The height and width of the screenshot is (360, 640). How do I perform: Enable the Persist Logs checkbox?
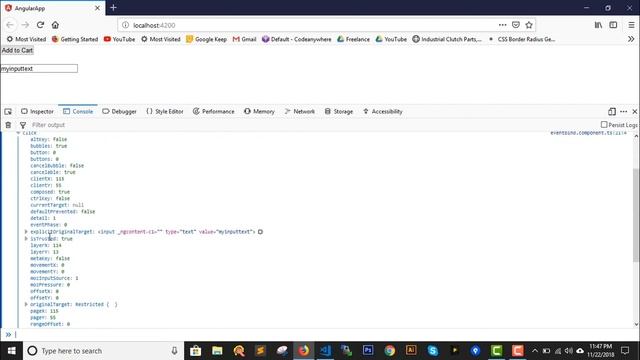[604, 124]
